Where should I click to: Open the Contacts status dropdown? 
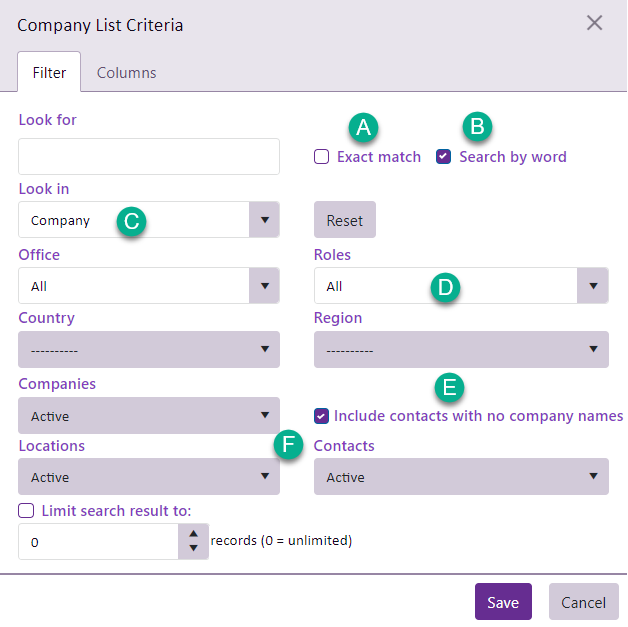tap(461, 477)
